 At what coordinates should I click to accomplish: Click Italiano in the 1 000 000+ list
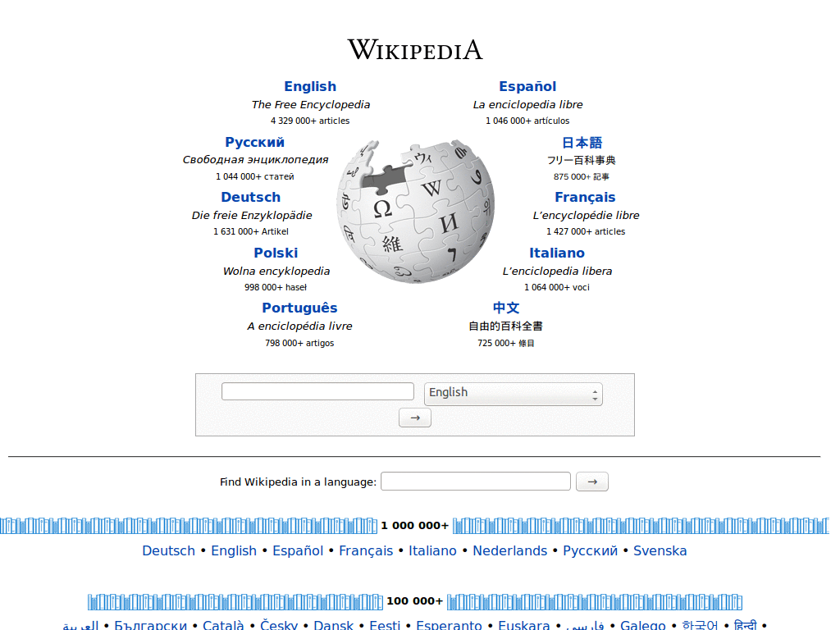click(x=433, y=550)
